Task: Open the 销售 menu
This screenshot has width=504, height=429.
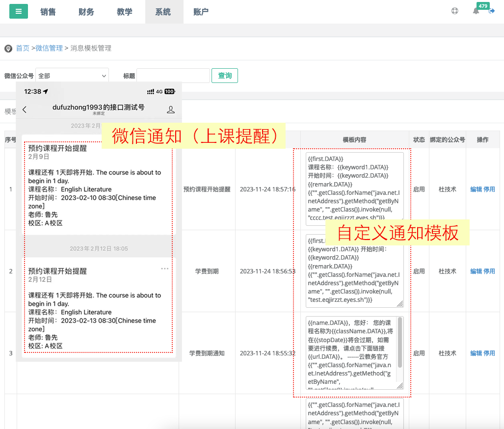Action: click(x=48, y=12)
